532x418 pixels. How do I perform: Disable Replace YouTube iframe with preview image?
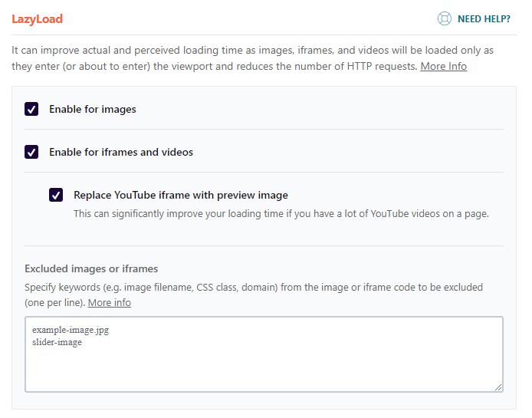tap(56, 195)
